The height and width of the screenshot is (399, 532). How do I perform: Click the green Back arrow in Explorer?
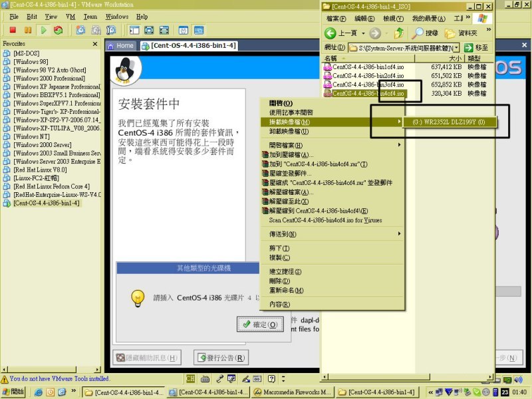[x=330, y=33]
